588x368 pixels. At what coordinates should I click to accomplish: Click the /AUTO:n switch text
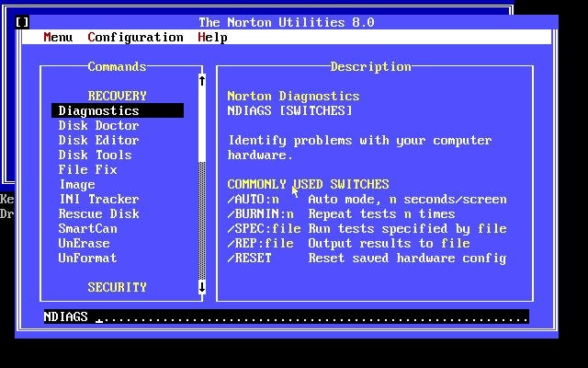254,199
